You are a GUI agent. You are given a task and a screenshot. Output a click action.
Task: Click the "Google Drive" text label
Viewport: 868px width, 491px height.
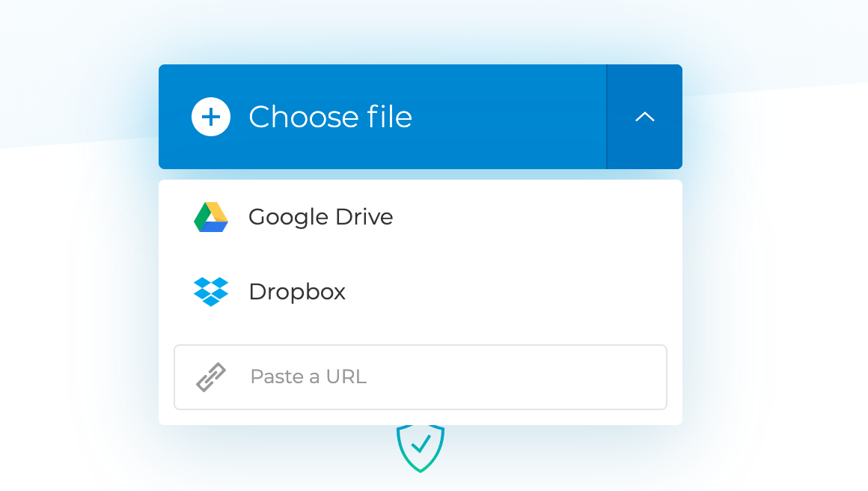point(320,217)
